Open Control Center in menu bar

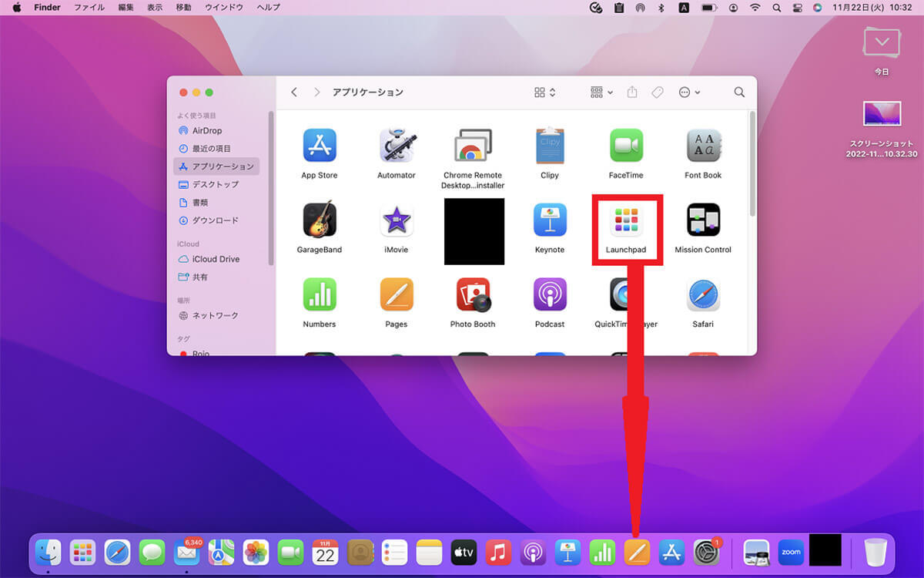point(798,7)
